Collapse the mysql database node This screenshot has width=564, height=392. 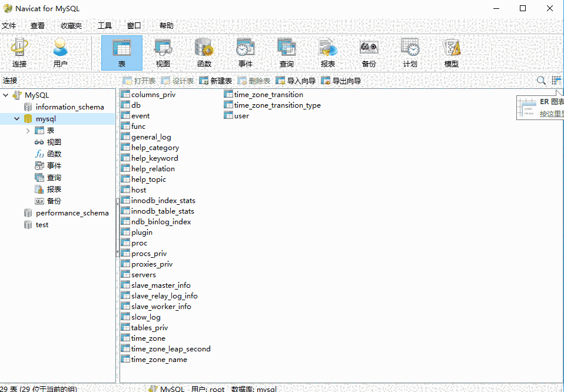coord(16,118)
